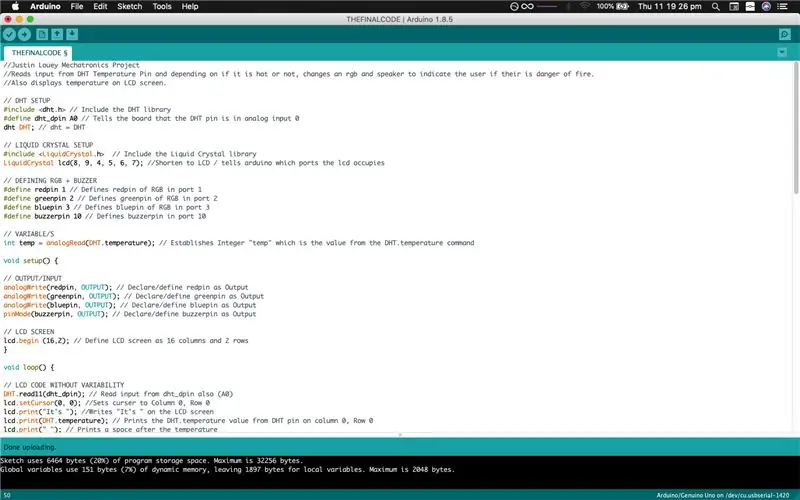Viewport: 800px width, 500px height.
Task: Click line number 50 in status bar
Action: tap(7, 495)
